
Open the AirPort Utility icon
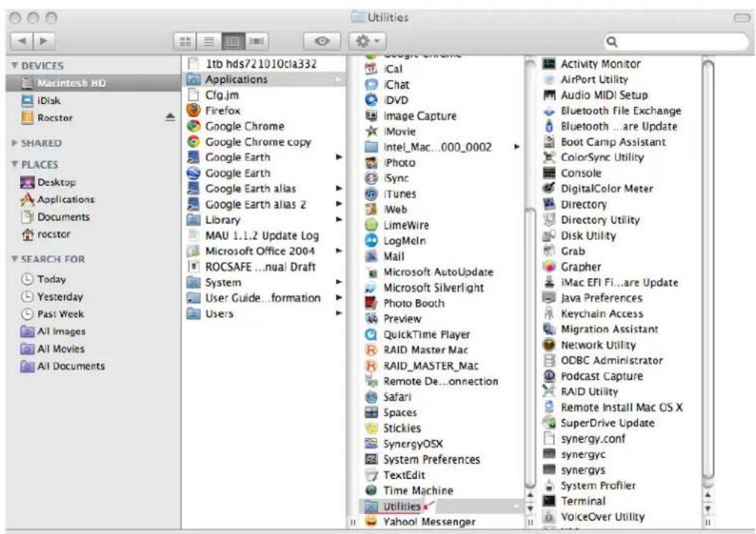tap(548, 79)
